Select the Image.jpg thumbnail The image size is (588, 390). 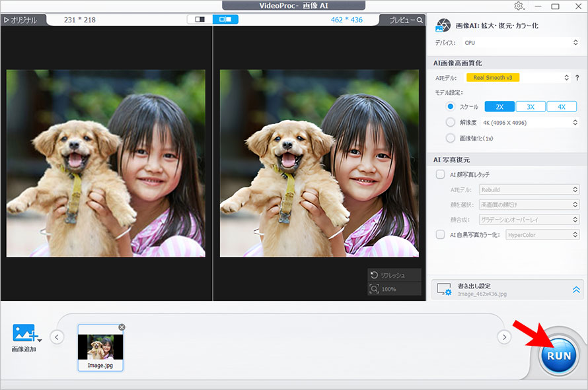100,348
